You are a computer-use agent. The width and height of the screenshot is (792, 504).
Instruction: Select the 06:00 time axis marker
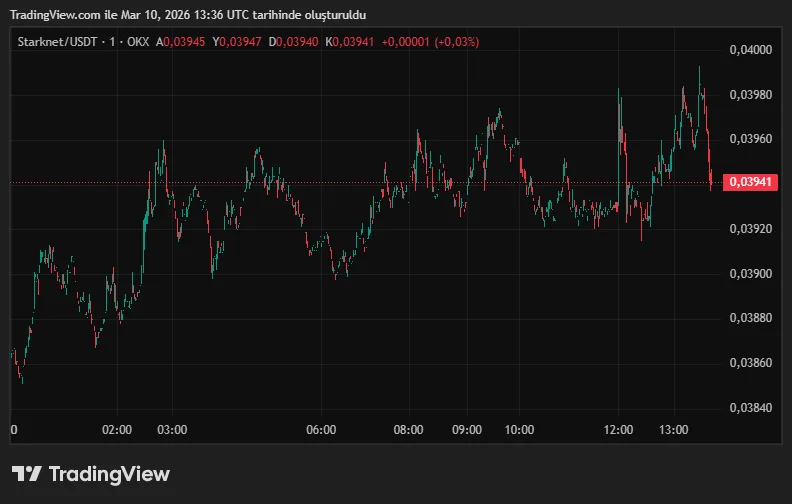321,430
